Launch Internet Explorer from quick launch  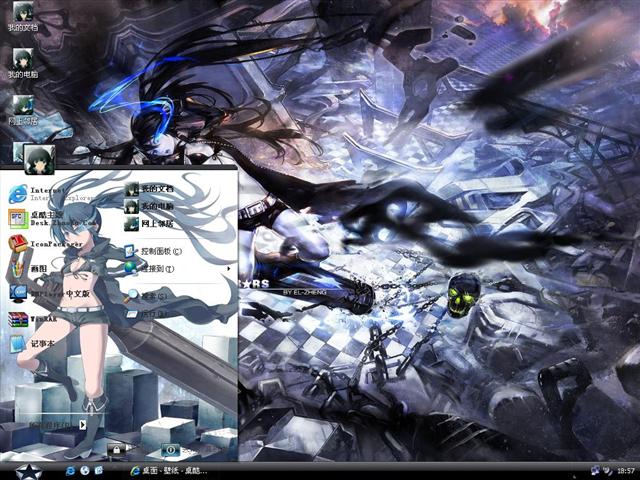[70, 471]
